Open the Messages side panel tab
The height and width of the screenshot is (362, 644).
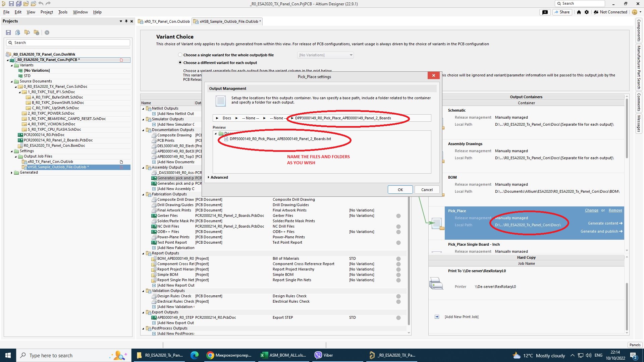click(639, 123)
